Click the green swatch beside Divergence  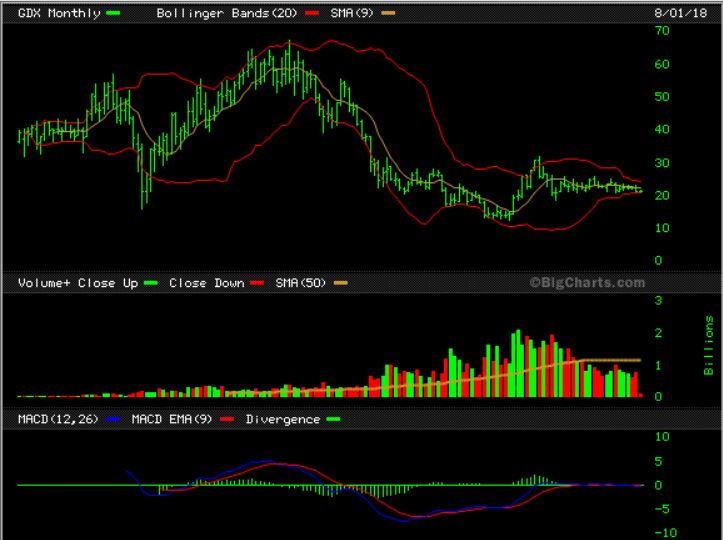click(x=333, y=419)
